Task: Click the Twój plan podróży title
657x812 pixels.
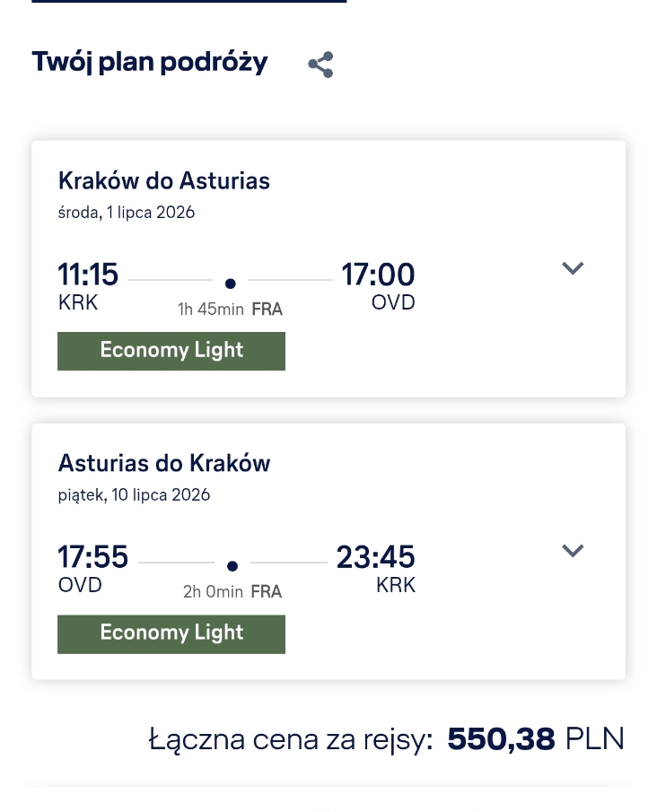Action: (x=150, y=62)
